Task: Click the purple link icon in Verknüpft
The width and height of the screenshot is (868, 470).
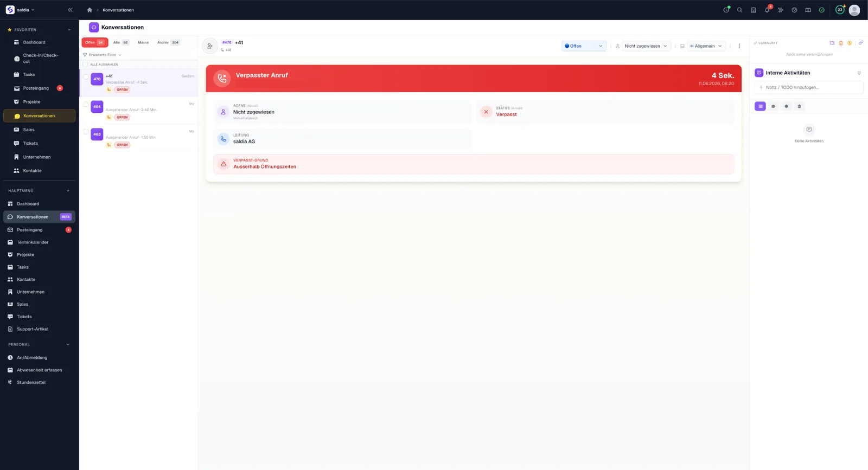Action: (x=861, y=43)
